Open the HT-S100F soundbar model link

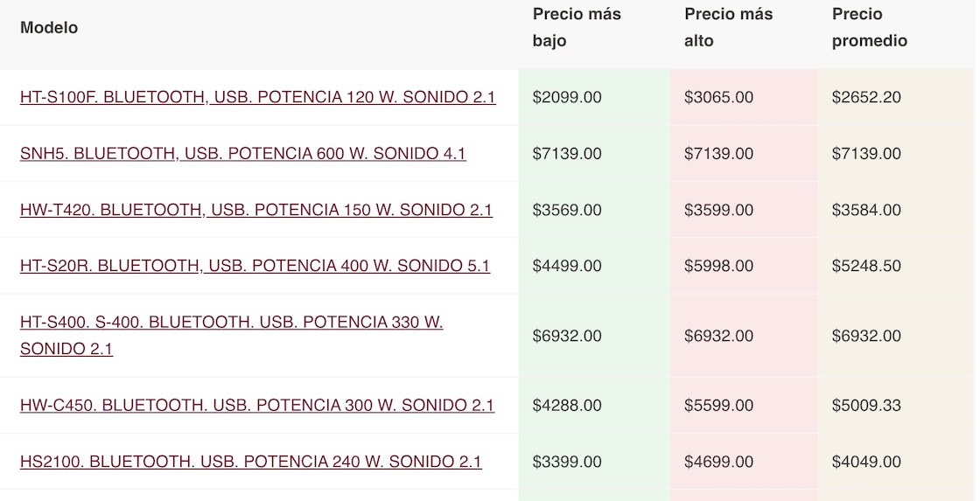pos(257,97)
